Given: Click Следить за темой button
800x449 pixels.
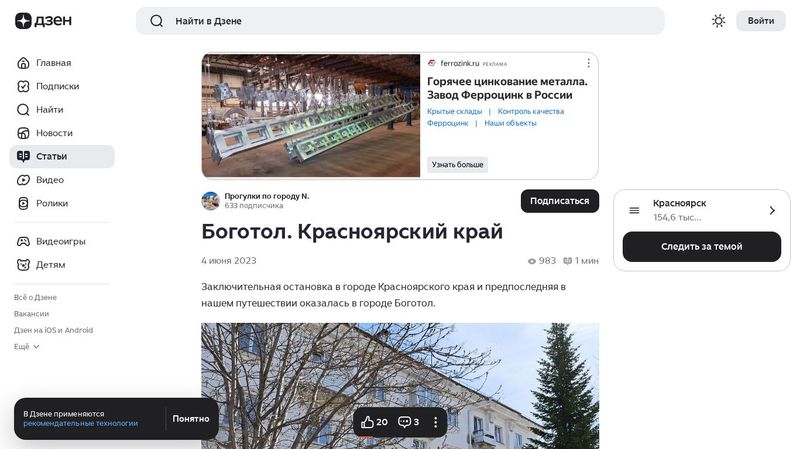Looking at the screenshot, I should coord(702,246).
